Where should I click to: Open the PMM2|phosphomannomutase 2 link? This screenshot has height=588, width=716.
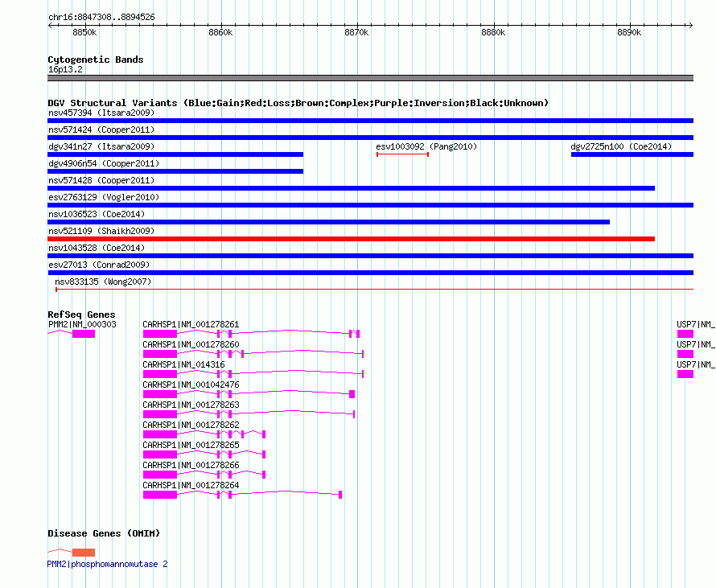pos(107,564)
